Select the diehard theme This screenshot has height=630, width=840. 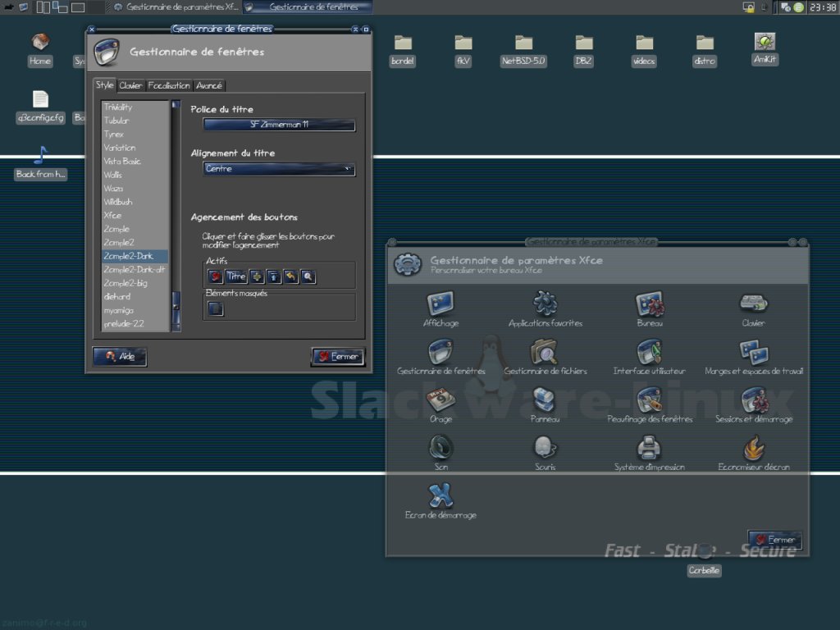[135, 296]
